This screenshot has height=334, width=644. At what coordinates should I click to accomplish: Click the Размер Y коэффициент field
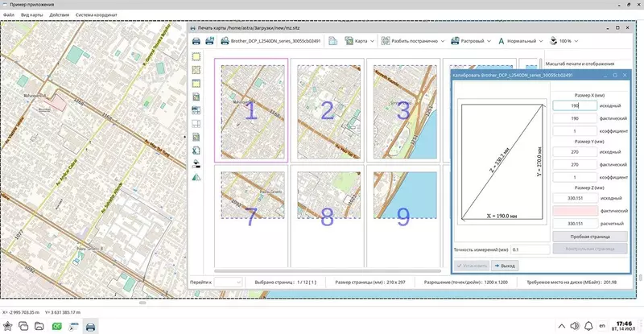click(x=575, y=177)
